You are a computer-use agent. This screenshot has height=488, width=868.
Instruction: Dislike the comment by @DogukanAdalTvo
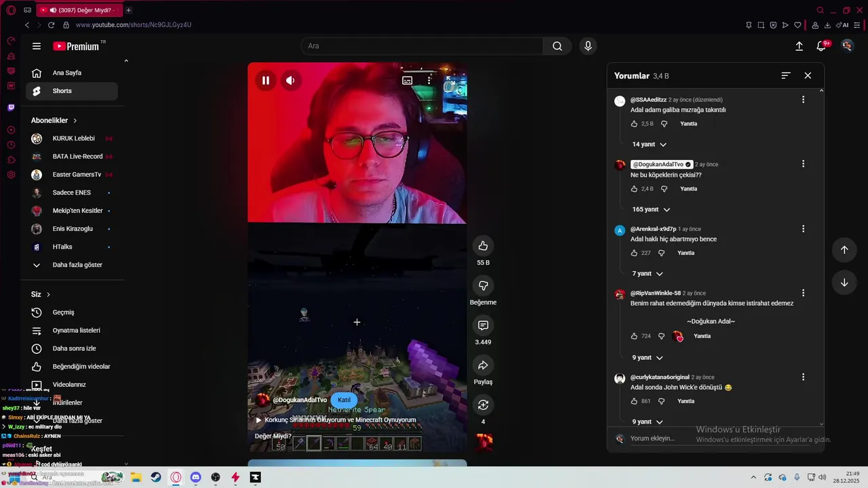[x=664, y=189]
